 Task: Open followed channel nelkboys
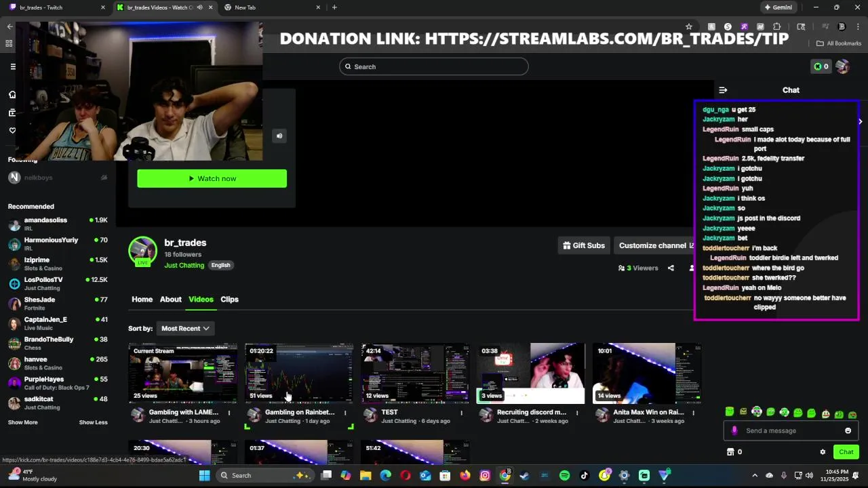pos(58,178)
